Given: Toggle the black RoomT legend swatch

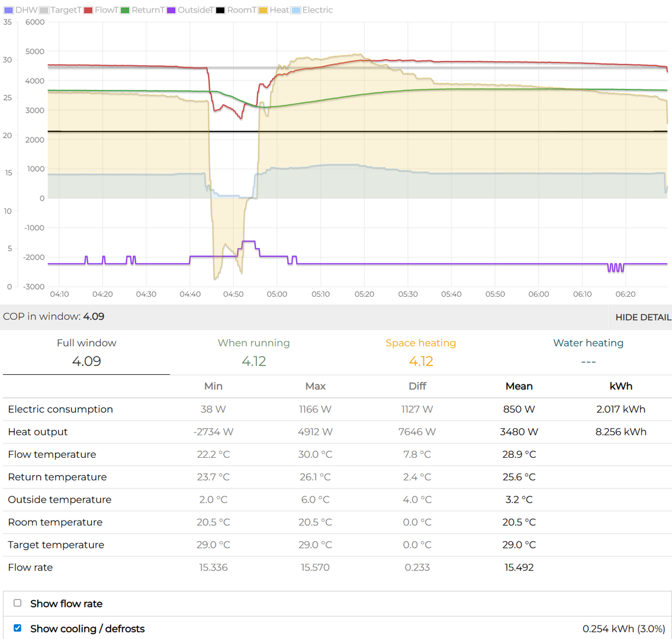Looking at the screenshot, I should (220, 10).
